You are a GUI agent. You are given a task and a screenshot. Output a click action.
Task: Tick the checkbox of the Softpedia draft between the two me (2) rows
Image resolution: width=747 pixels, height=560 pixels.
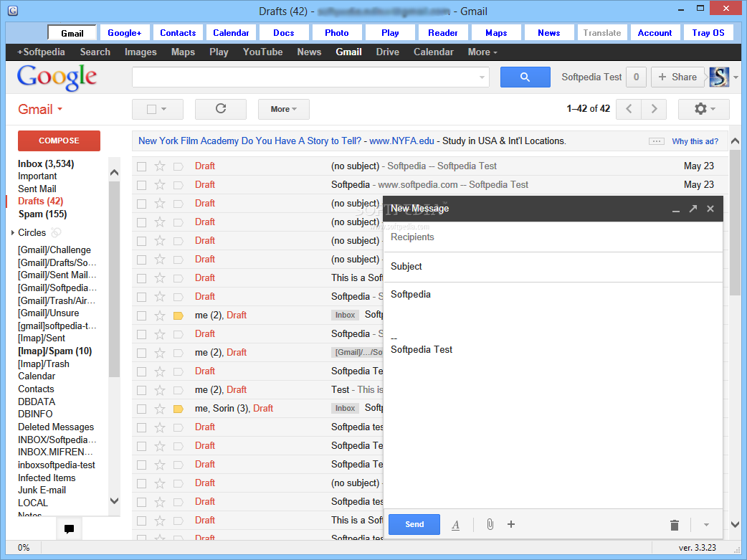click(x=141, y=334)
